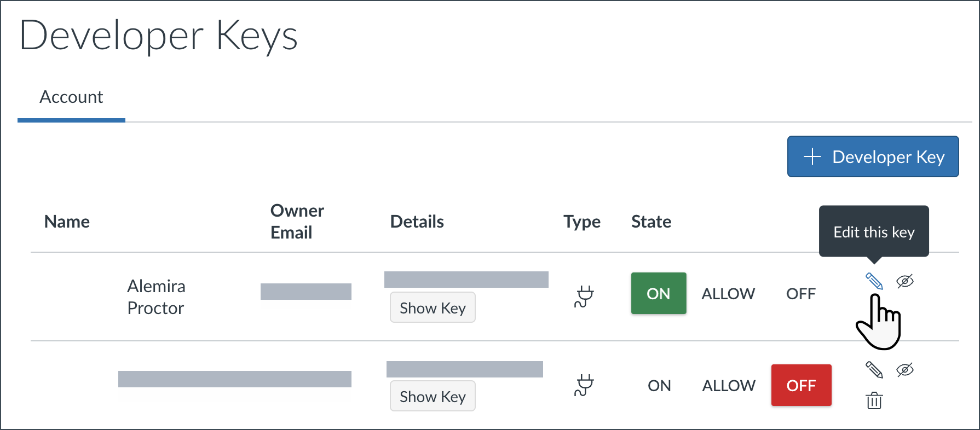The width and height of the screenshot is (980, 430).
Task: Add a new Developer Key
Action: (x=873, y=157)
